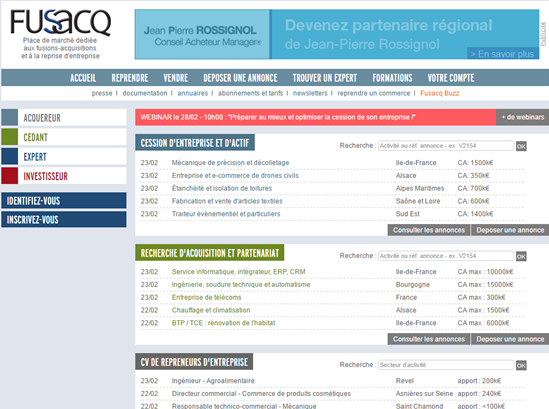The image size is (549, 409).
Task: Open the Reprendre navigation tab
Action: 130,78
